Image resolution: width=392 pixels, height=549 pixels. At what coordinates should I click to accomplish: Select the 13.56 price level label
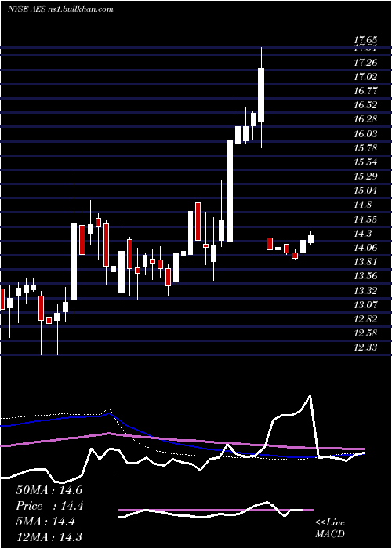pyautogui.click(x=366, y=276)
